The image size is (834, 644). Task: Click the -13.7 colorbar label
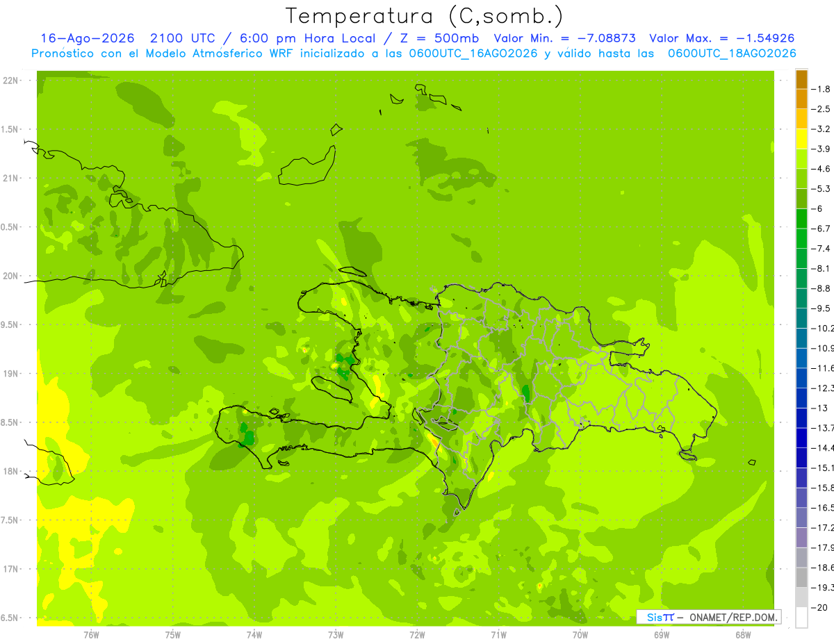point(822,427)
